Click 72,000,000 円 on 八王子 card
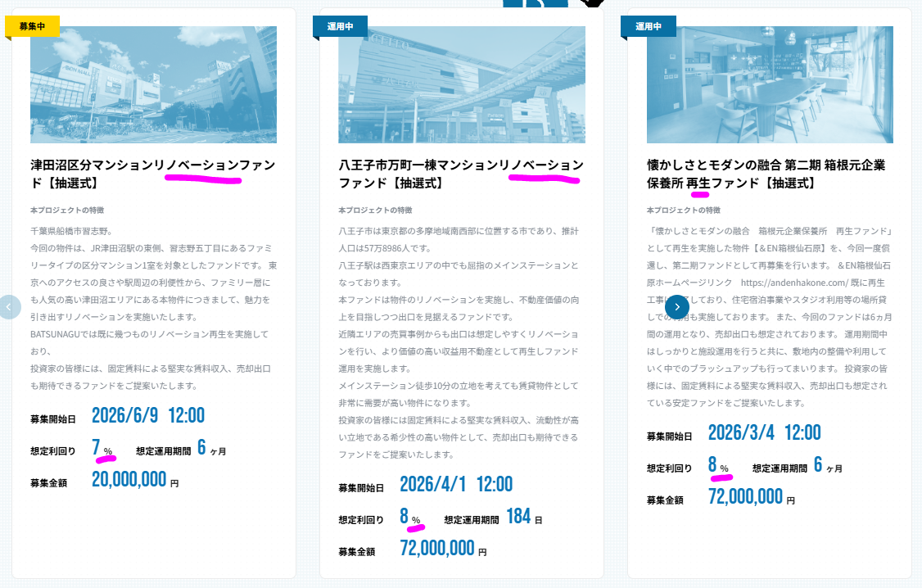 pos(443,549)
